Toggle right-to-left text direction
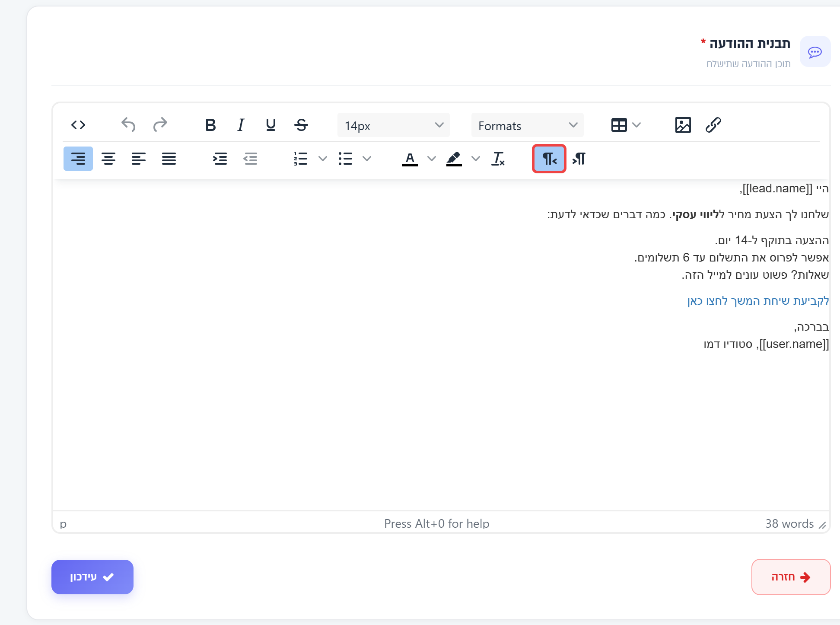 click(549, 159)
